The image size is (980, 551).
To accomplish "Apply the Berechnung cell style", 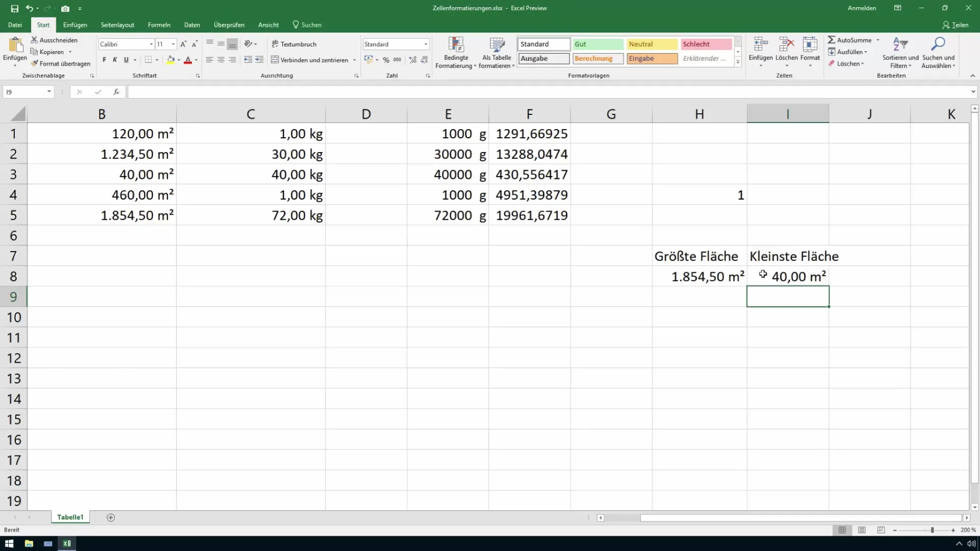I will tap(598, 59).
